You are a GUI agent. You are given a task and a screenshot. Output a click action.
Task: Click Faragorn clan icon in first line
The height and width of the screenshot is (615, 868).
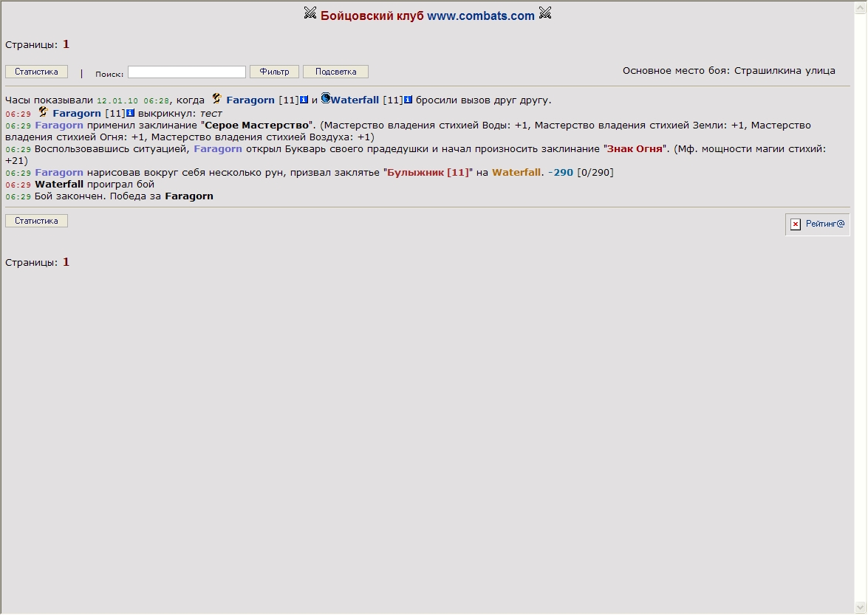tap(216, 98)
